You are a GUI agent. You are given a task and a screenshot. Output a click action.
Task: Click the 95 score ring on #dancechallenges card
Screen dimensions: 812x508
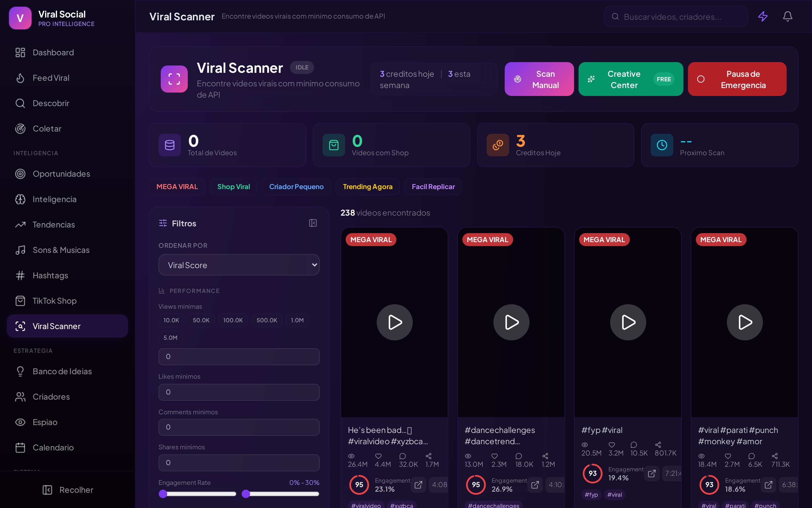475,485
